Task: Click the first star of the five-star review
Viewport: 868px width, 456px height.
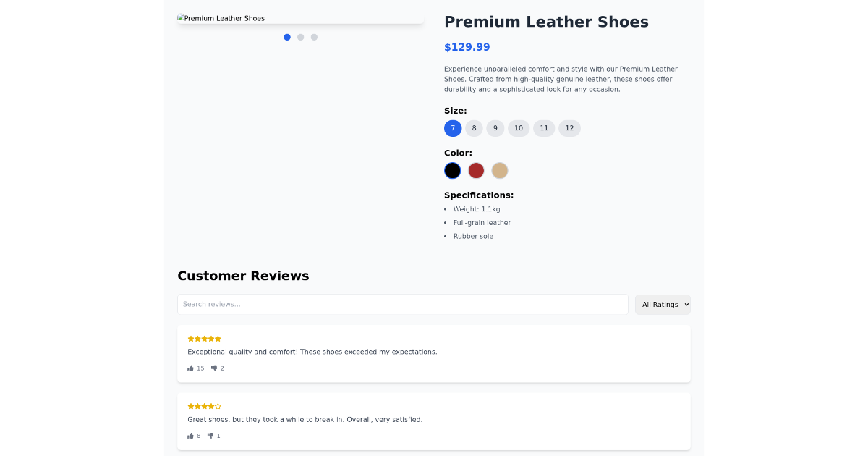Action: pyautogui.click(x=190, y=338)
